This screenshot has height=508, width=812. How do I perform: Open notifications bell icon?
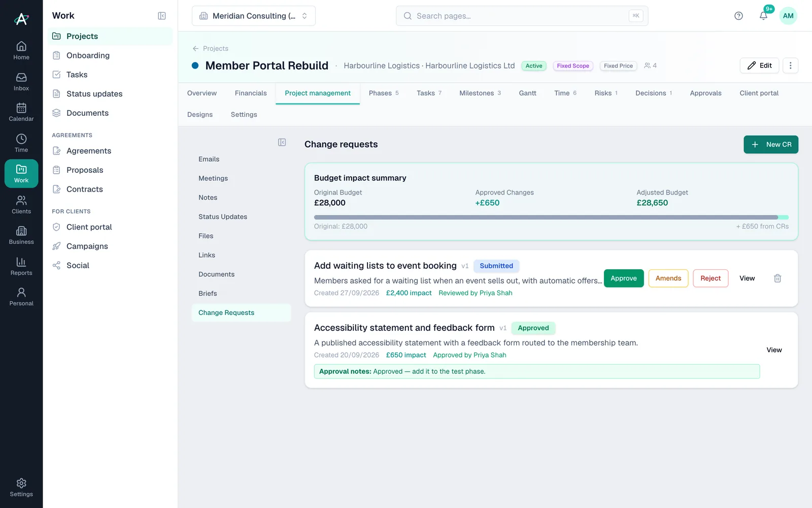[x=763, y=16]
